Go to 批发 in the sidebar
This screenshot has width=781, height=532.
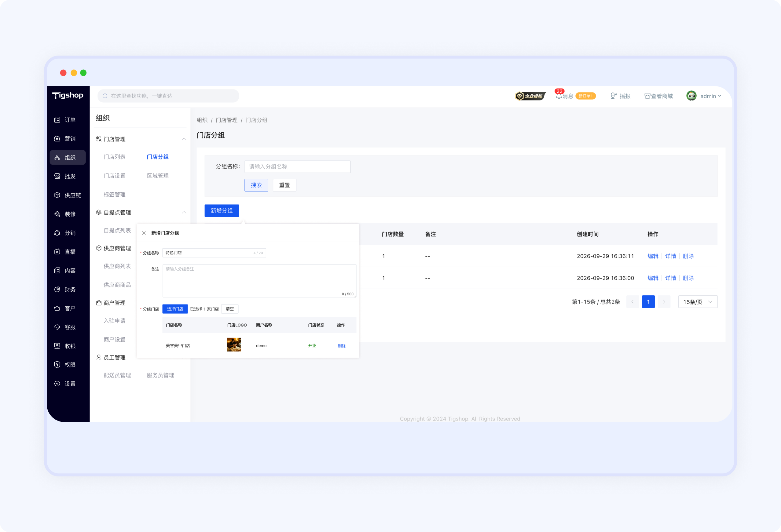(68, 176)
